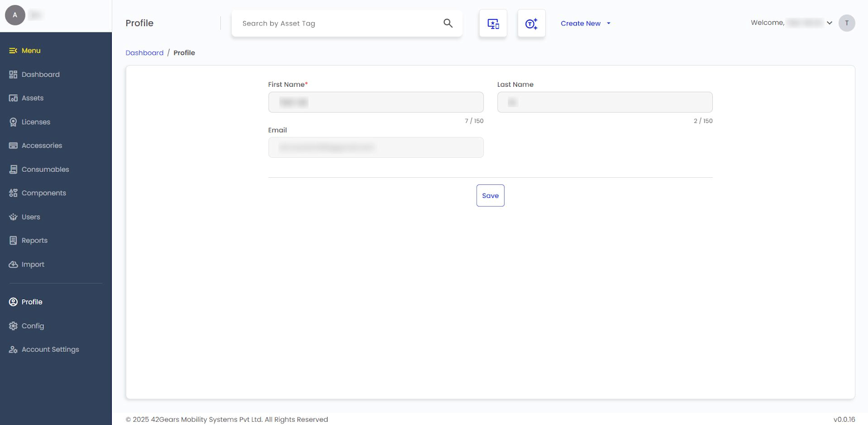Focus the First Name input field
This screenshot has width=868, height=425.
click(x=375, y=102)
